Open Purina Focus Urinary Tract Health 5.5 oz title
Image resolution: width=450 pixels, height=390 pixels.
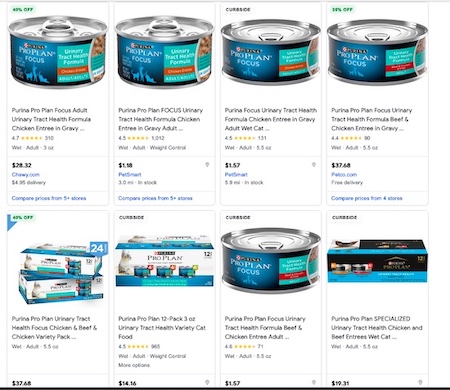271,119
